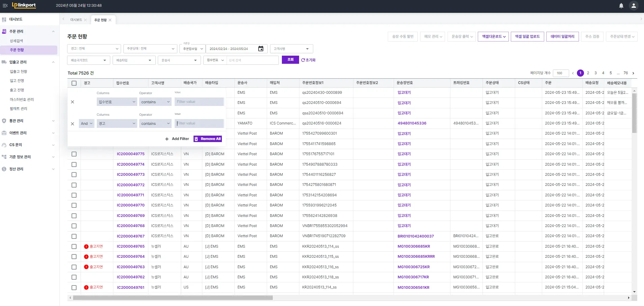Screen dimensions: 644x306
Task: Click the 출고지연 warning icon for IC2000049765
Action: point(86,247)
